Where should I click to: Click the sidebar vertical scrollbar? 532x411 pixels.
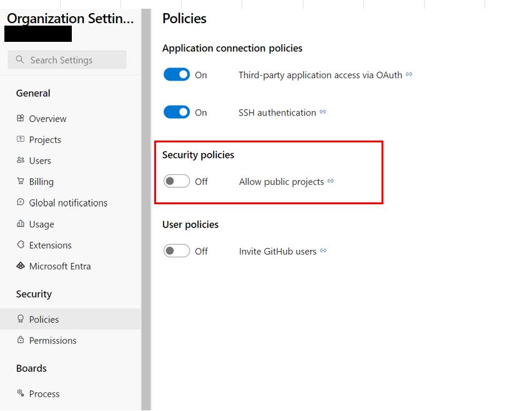[145, 206]
